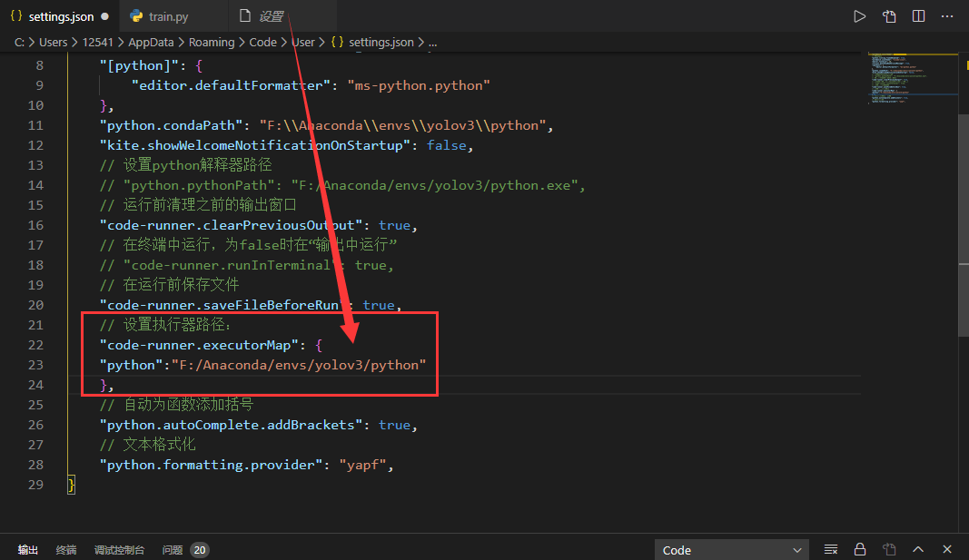Click "python.autoComplete.addBrackets" key
This screenshot has height=560, width=969.
[232, 425]
